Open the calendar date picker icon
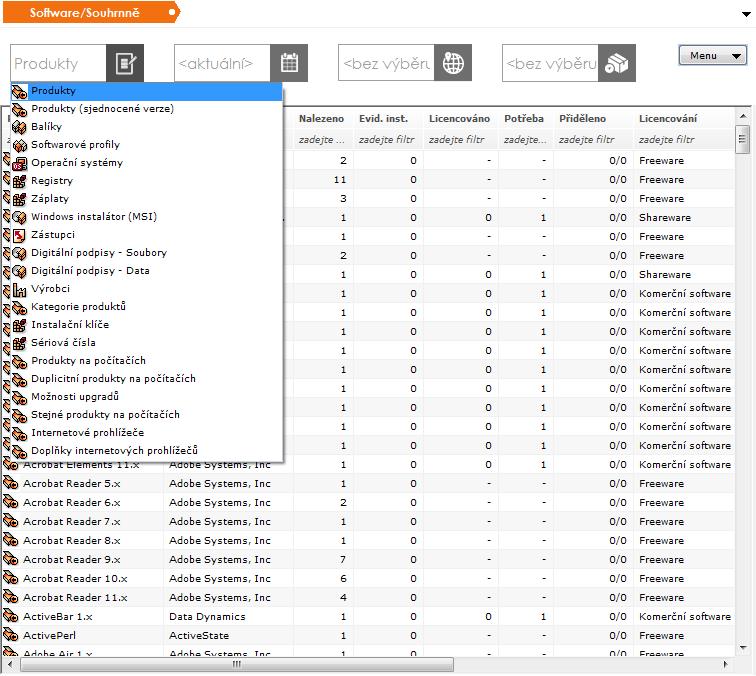This screenshot has width=756, height=676. pyautogui.click(x=289, y=63)
